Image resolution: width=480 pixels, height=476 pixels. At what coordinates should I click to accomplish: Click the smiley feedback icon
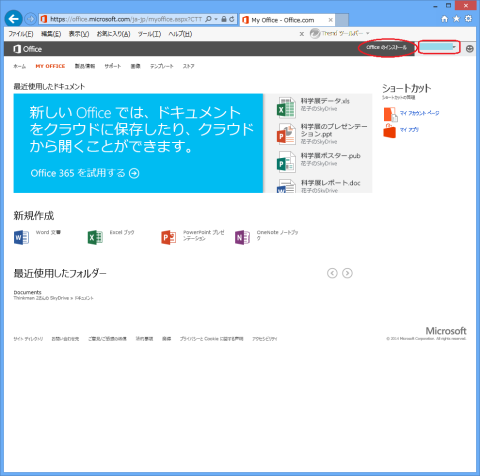pyautogui.click(x=469, y=49)
